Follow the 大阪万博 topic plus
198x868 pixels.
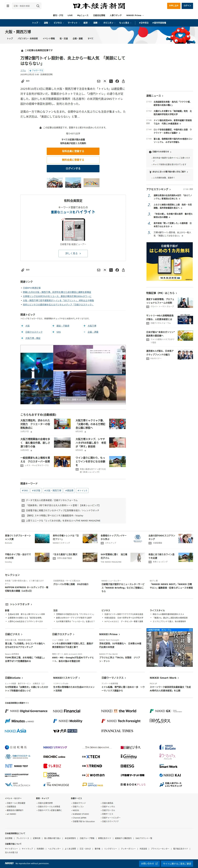coord(85,326)
